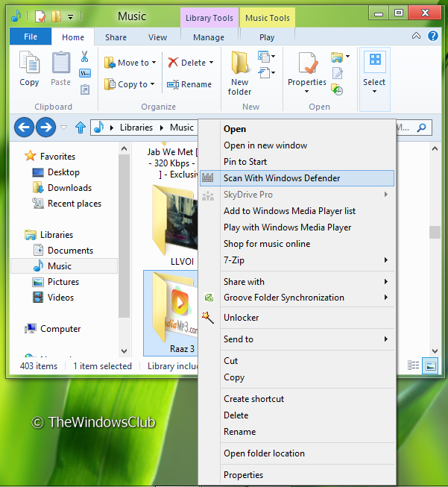Expand the Send to submenu

[x=297, y=339]
